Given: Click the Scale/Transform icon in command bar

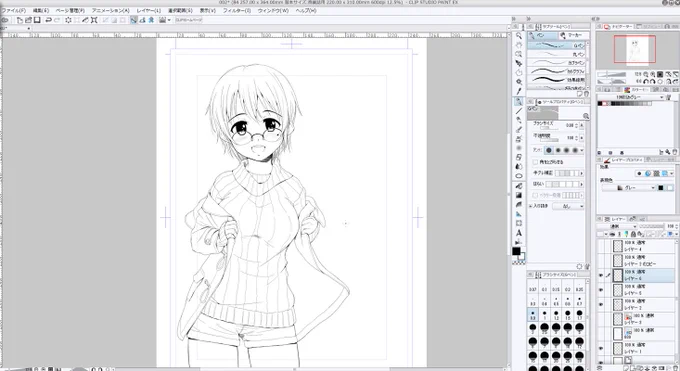Looking at the screenshot, I should point(94,20).
